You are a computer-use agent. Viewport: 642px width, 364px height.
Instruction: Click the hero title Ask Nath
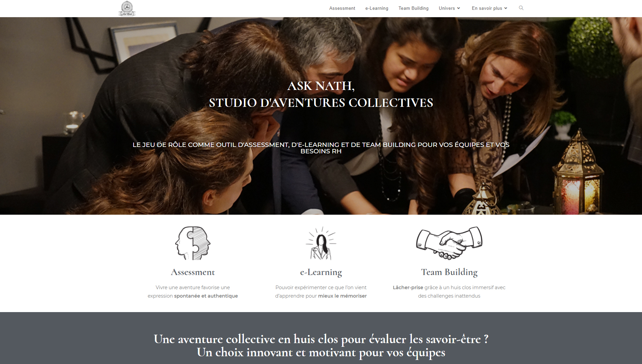(x=321, y=86)
